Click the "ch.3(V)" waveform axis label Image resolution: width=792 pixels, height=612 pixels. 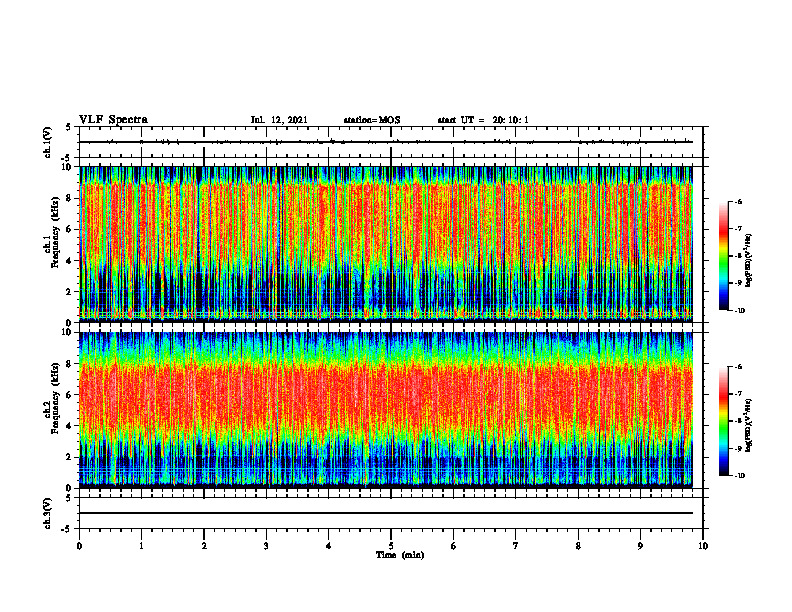pos(48,514)
